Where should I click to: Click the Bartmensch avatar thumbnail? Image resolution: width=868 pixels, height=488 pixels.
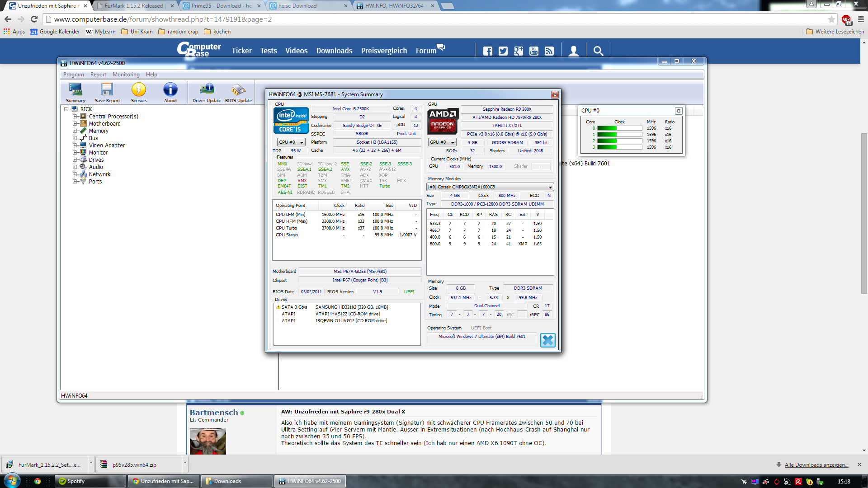coord(208,441)
